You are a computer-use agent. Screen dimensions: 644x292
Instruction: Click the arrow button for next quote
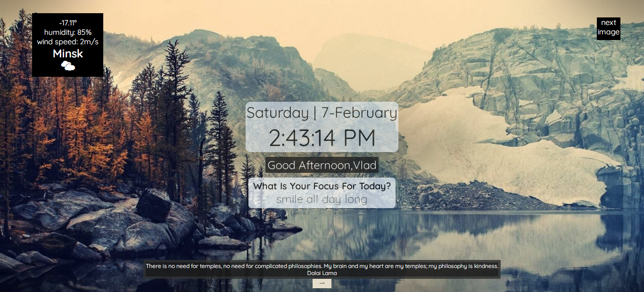(x=322, y=284)
